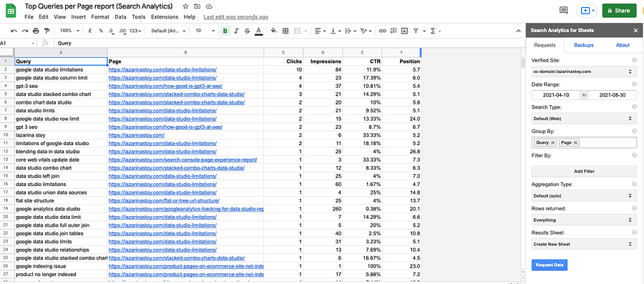Star the document title

click(185, 6)
